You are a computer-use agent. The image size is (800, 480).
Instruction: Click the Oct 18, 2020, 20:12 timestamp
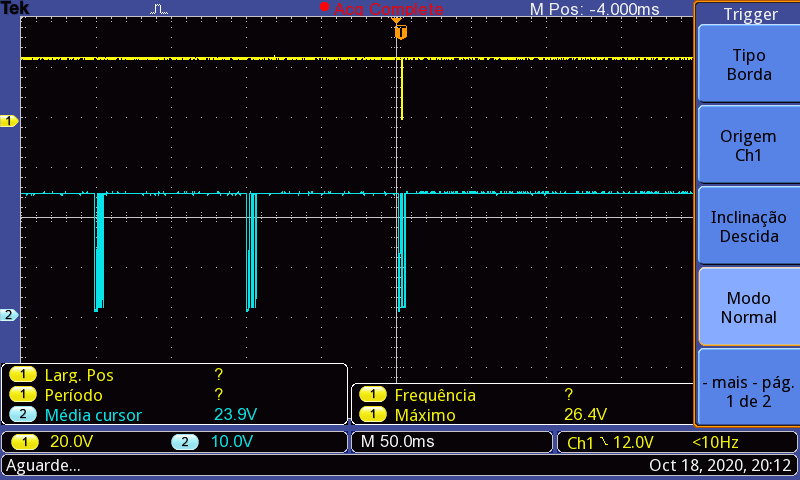(720, 465)
